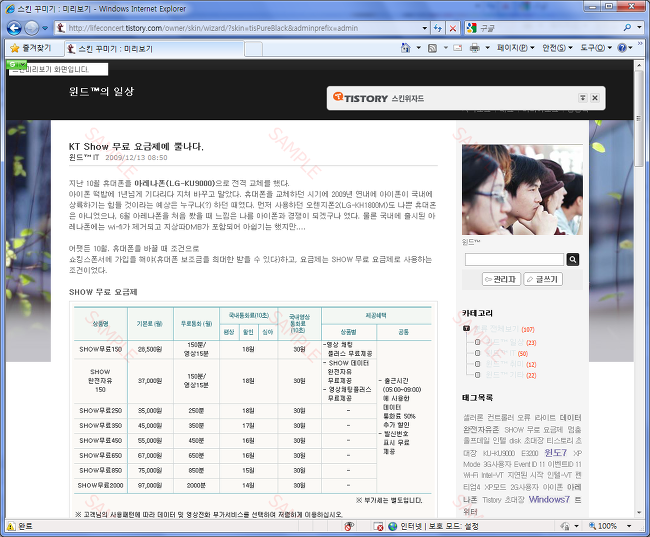The width and height of the screenshot is (650, 537).
Task: Open the 윈드™ IT (50) category
Action: pos(507,353)
